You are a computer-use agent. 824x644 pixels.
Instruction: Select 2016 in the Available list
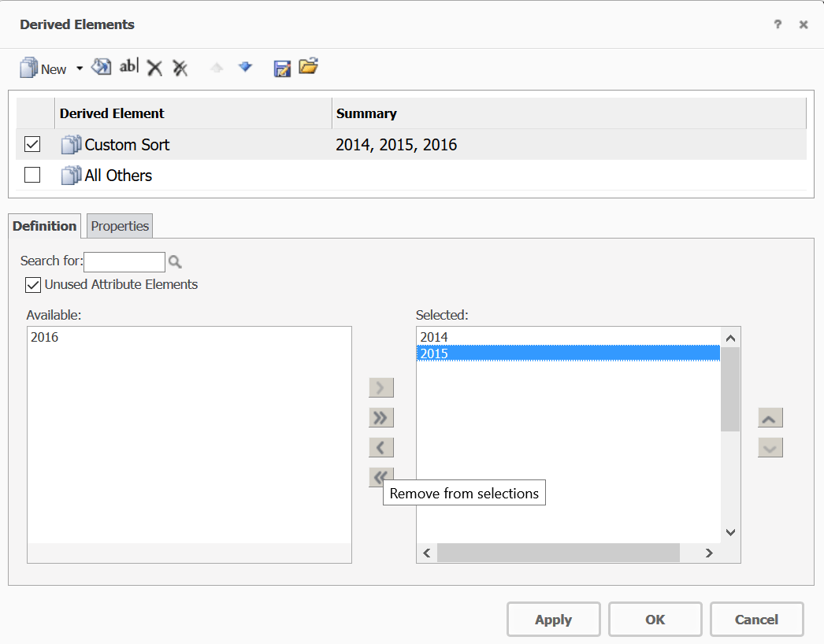[x=45, y=337]
